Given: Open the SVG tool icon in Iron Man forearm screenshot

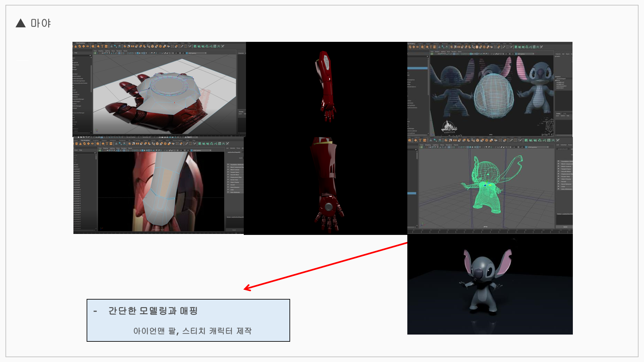Looking at the screenshot, I should click(x=111, y=144).
